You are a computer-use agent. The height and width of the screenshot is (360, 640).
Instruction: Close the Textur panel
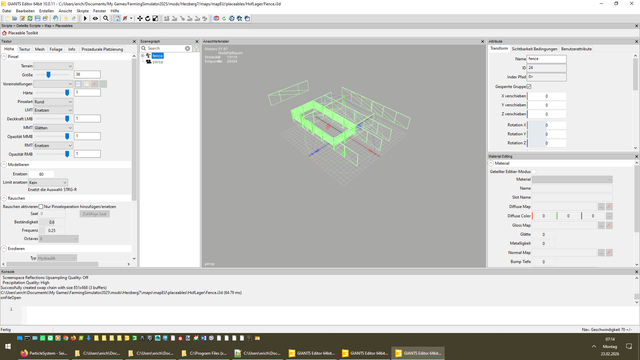pyautogui.click(x=134, y=41)
